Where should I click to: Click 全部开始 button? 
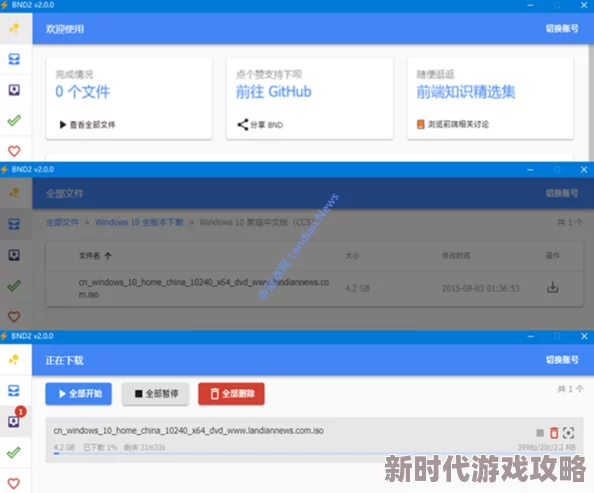click(79, 394)
